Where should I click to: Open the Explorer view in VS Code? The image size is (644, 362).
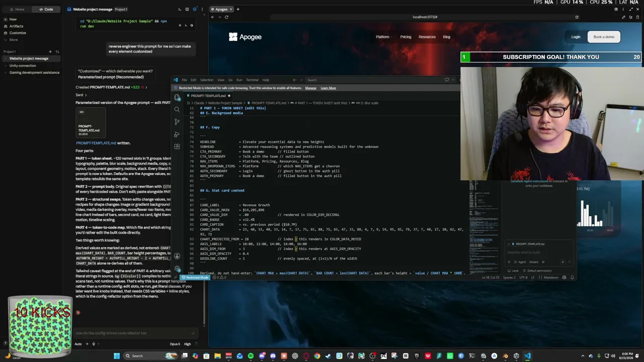pyautogui.click(x=177, y=97)
